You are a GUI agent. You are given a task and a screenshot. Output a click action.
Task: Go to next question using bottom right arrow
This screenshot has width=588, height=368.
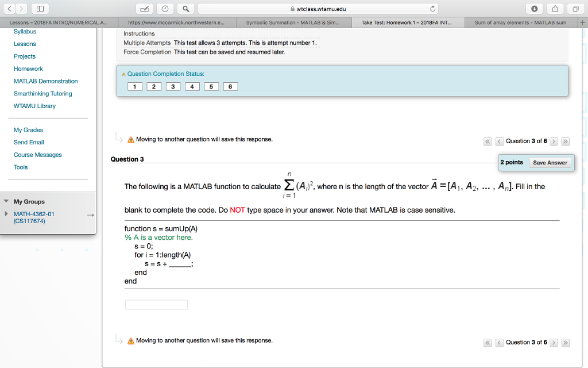(554, 343)
